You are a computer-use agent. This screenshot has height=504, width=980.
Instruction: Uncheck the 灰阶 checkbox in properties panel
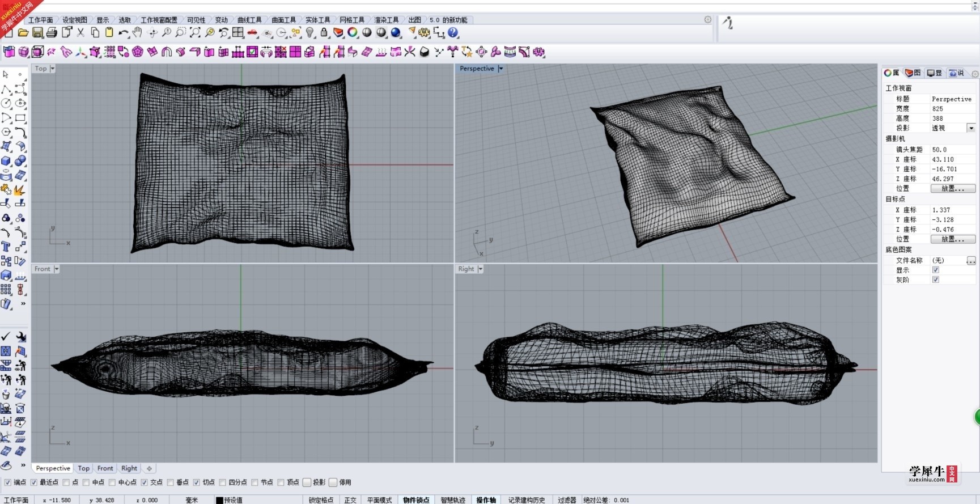tap(935, 279)
